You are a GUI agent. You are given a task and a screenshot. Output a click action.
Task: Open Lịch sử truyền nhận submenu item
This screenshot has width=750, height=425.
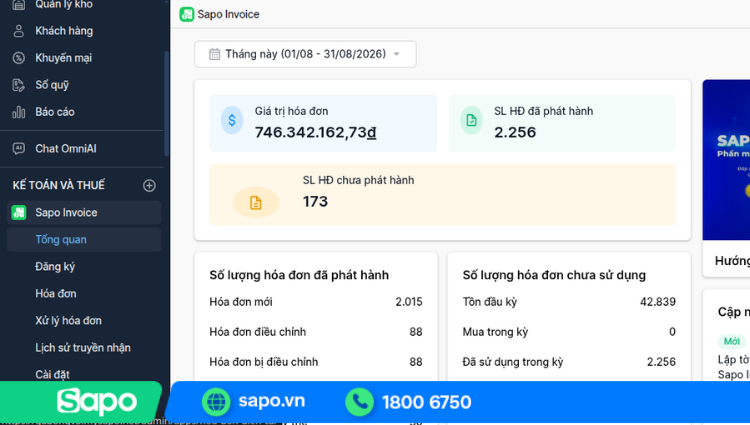(x=84, y=348)
